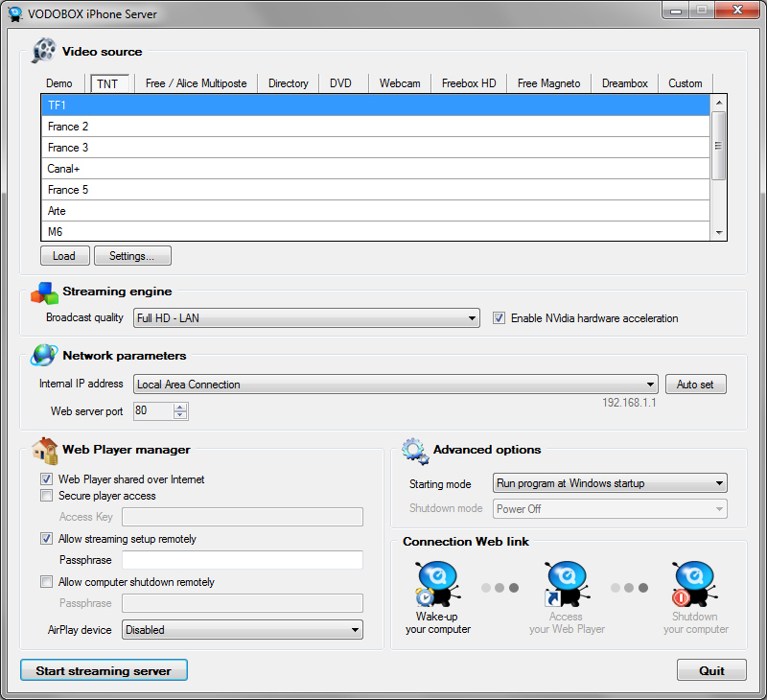Uncheck Web Player shared over Internet
The height and width of the screenshot is (700, 767).
pyautogui.click(x=46, y=478)
